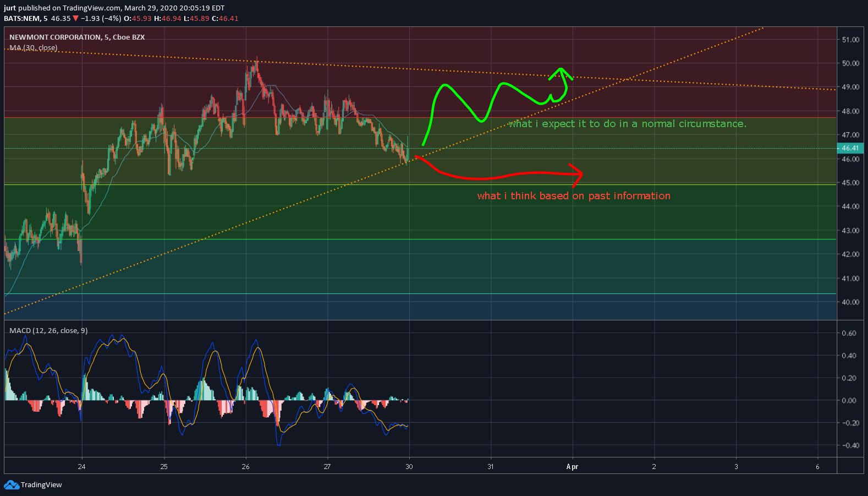The height and width of the screenshot is (496, 868).
Task: Click the MACD -0.20 scale label
Action: [x=850, y=423]
